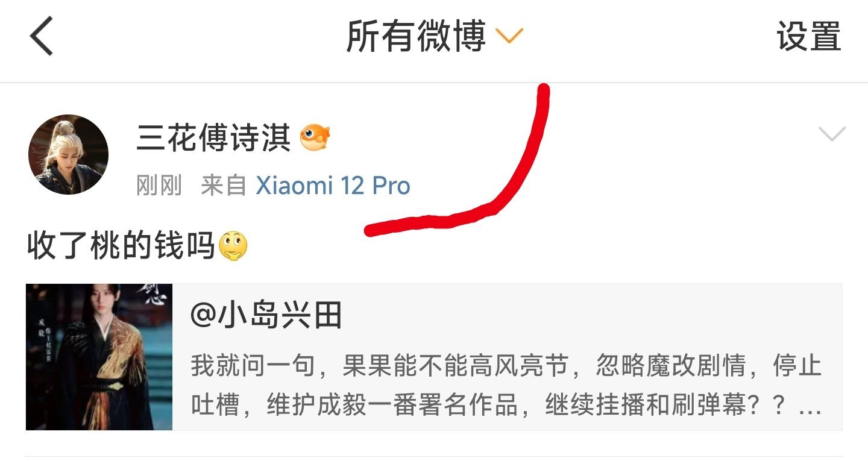This screenshot has height=461, width=868.
Task: Open 设置 in the header
Action: (x=808, y=37)
